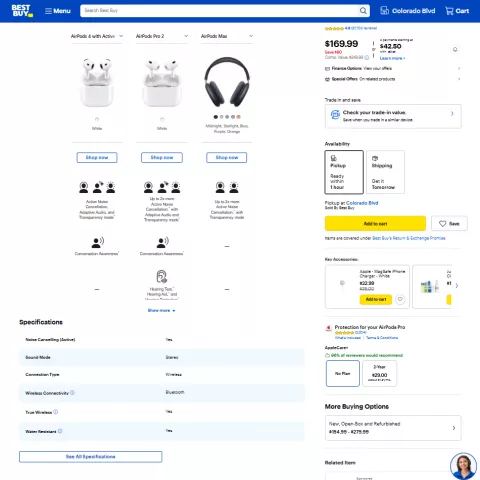Image resolution: width=480 pixels, height=480 pixels.
Task: Select the Midnight color swatch for AirPods Max
Action: tap(216, 117)
